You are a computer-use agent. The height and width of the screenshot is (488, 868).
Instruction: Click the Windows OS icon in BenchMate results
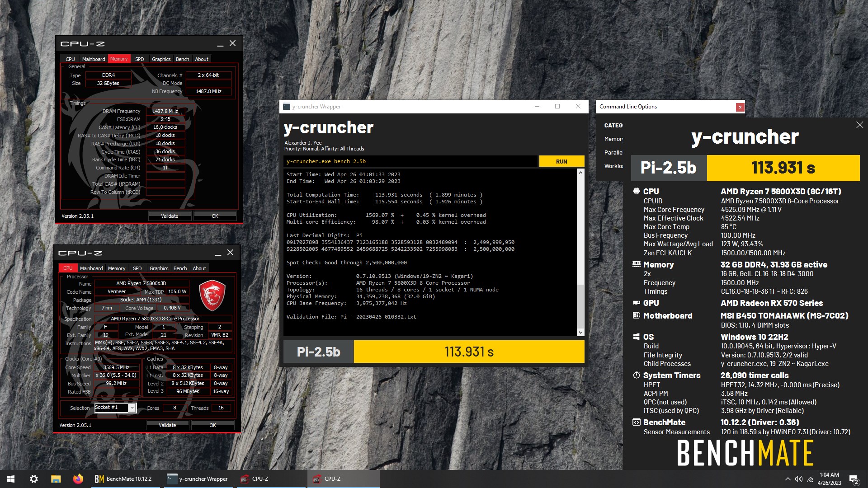point(637,337)
